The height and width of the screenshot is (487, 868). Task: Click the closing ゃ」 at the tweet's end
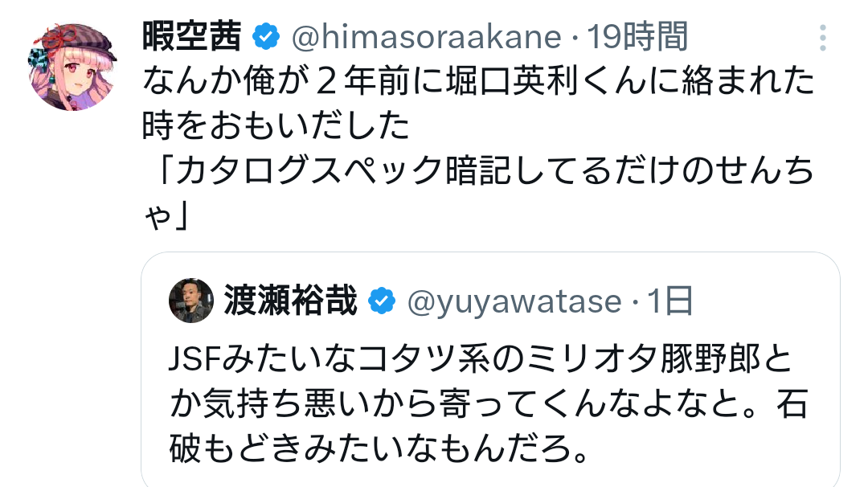point(166,215)
